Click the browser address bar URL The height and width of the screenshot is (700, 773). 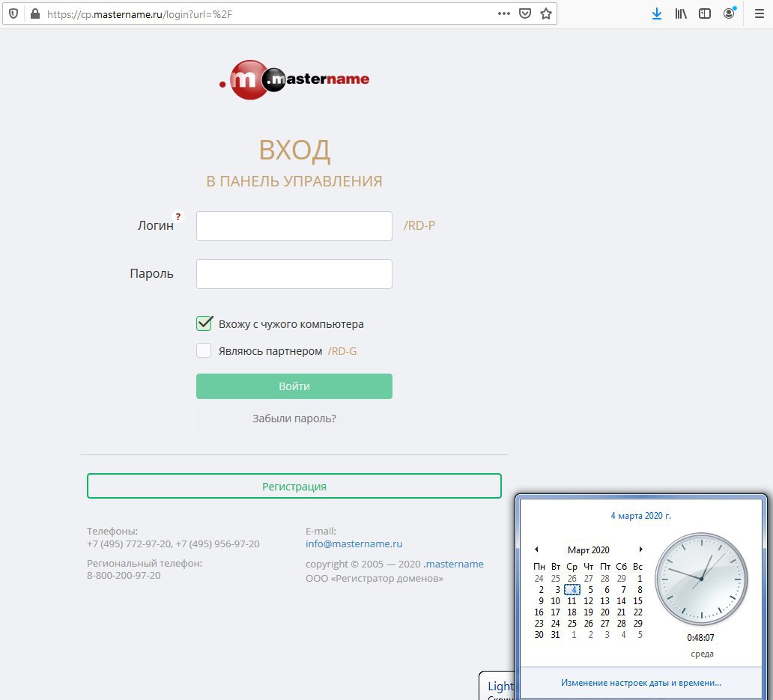click(x=139, y=14)
